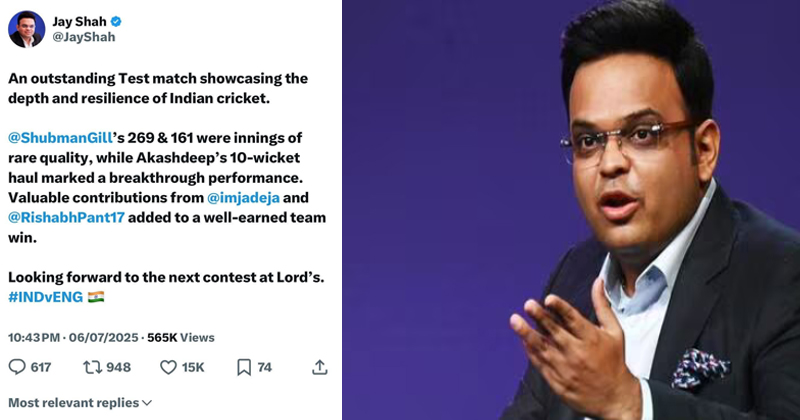
Task: Click the blue verified badge next to Jay Shah
Action: tap(116, 21)
